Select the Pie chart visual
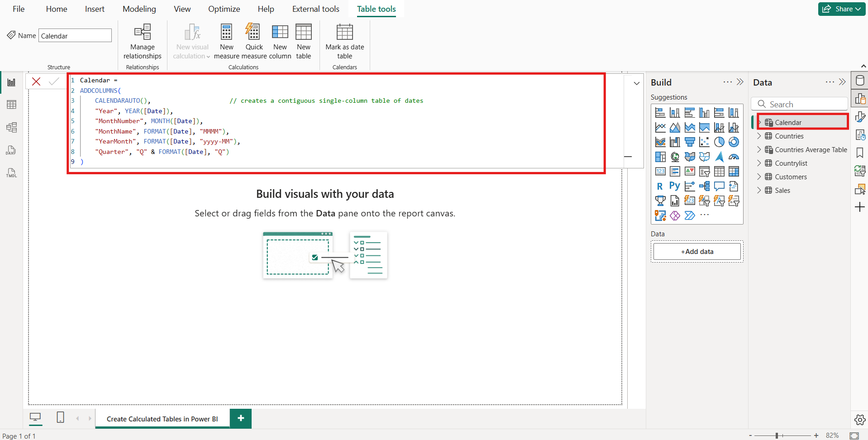 719,142
